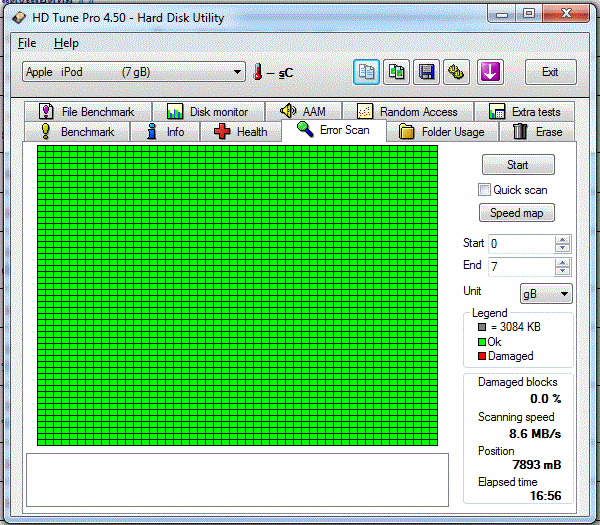Open the Unit gB dropdown
600x525 pixels.
tap(546, 293)
